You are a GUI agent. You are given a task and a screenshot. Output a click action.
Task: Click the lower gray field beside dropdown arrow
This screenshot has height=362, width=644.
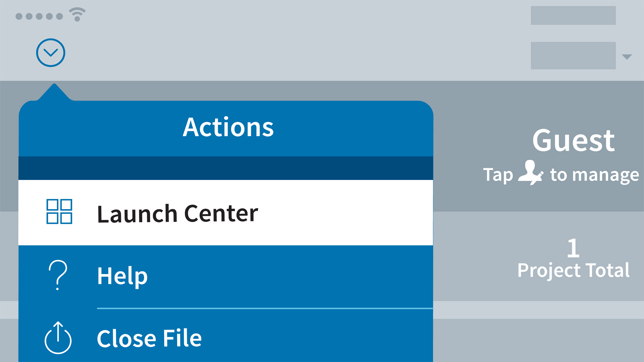(x=573, y=56)
